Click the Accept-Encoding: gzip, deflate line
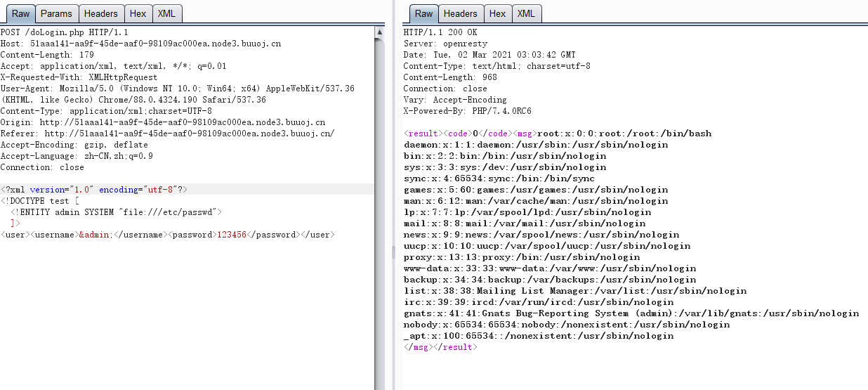 74,145
